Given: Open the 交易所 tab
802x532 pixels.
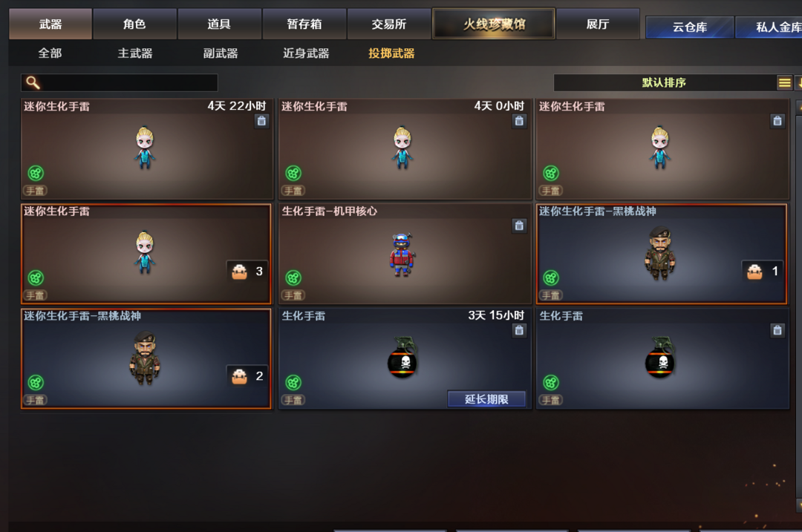Looking at the screenshot, I should (x=388, y=24).
